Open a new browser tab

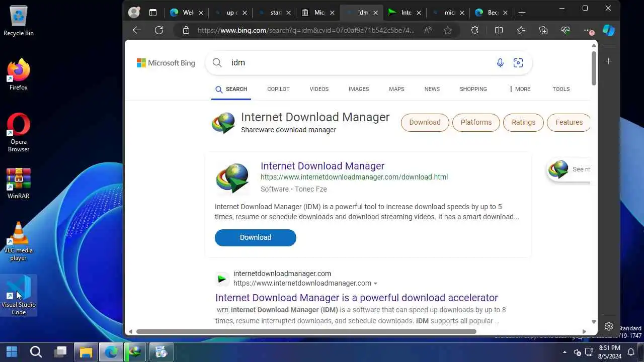pyautogui.click(x=522, y=13)
